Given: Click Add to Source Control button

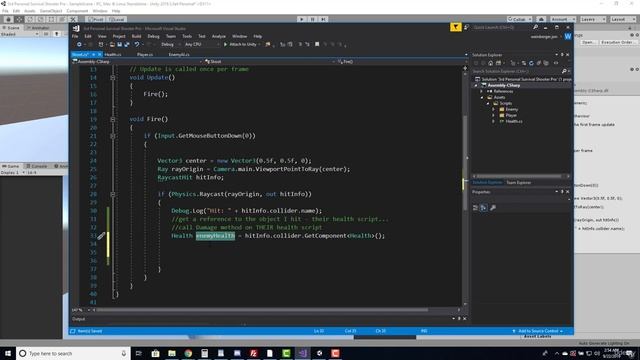Looking at the screenshot, I should [x=538, y=331].
